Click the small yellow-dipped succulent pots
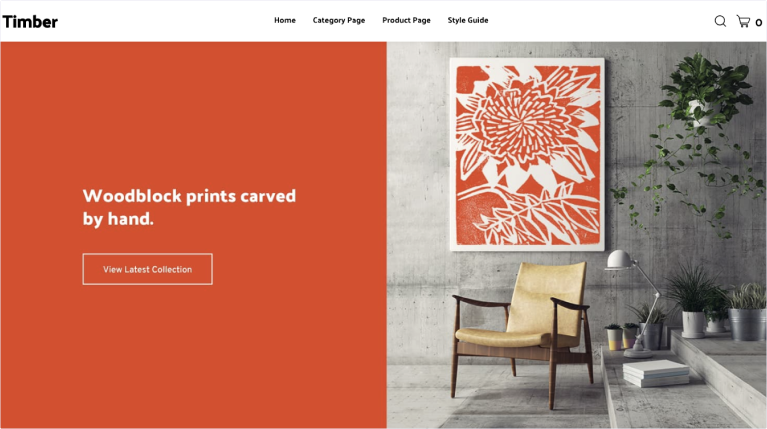The width and height of the screenshot is (767, 429). pyautogui.click(x=621, y=337)
